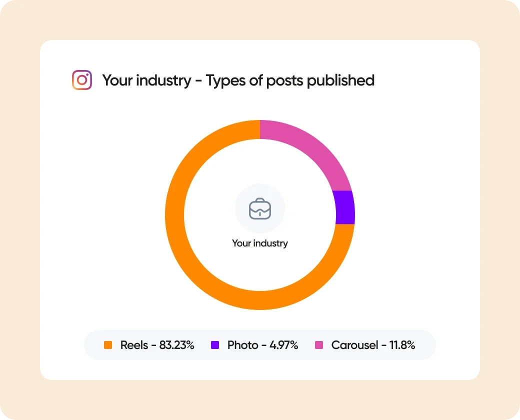Click the Instagram logo icon
Image resolution: width=520 pixels, height=420 pixels.
coord(82,80)
